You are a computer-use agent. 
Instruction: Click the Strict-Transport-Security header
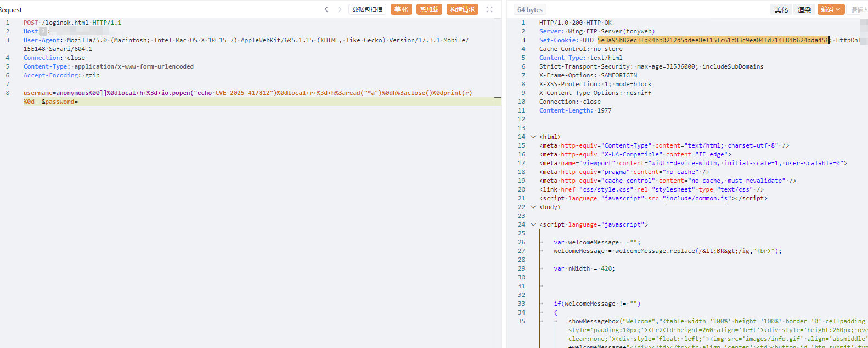pyautogui.click(x=651, y=66)
